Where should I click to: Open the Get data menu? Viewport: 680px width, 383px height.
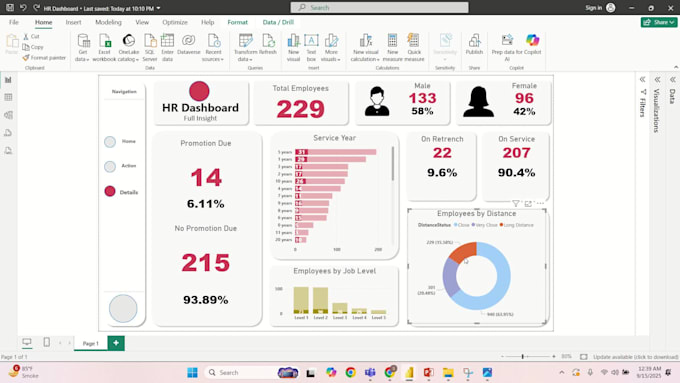[x=82, y=48]
